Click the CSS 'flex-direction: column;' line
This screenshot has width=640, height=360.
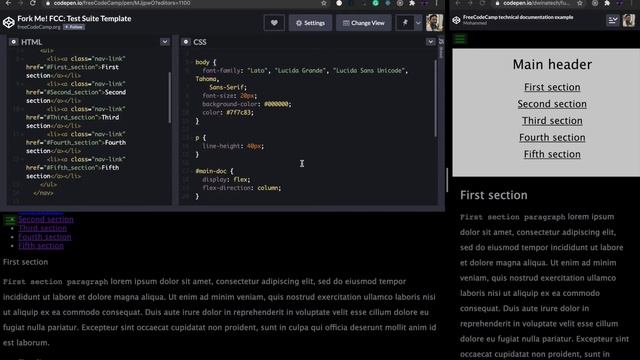[242, 188]
